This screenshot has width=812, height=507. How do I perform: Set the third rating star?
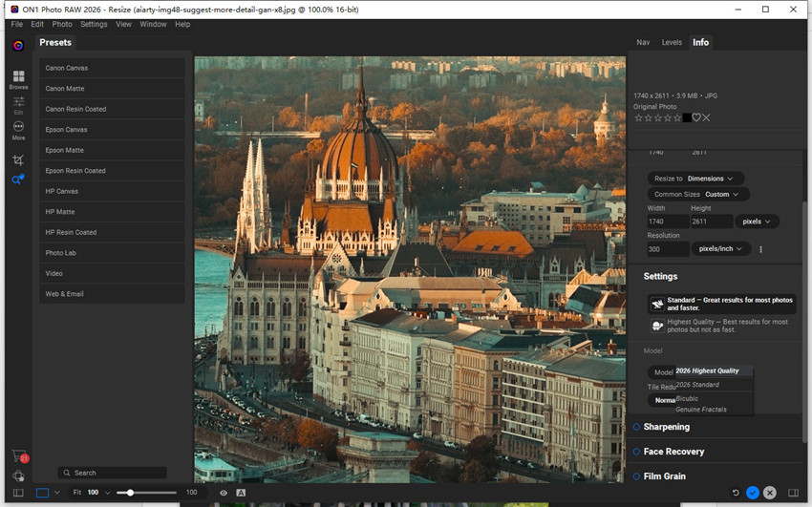click(x=657, y=118)
